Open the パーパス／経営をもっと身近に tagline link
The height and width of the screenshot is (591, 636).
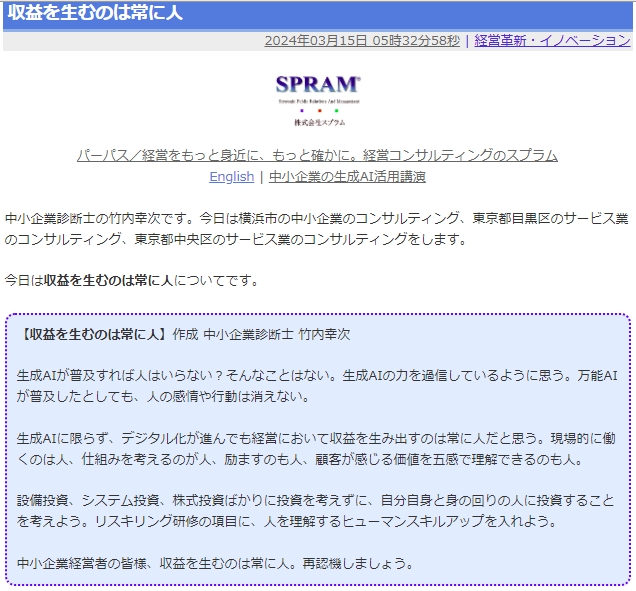tap(317, 155)
